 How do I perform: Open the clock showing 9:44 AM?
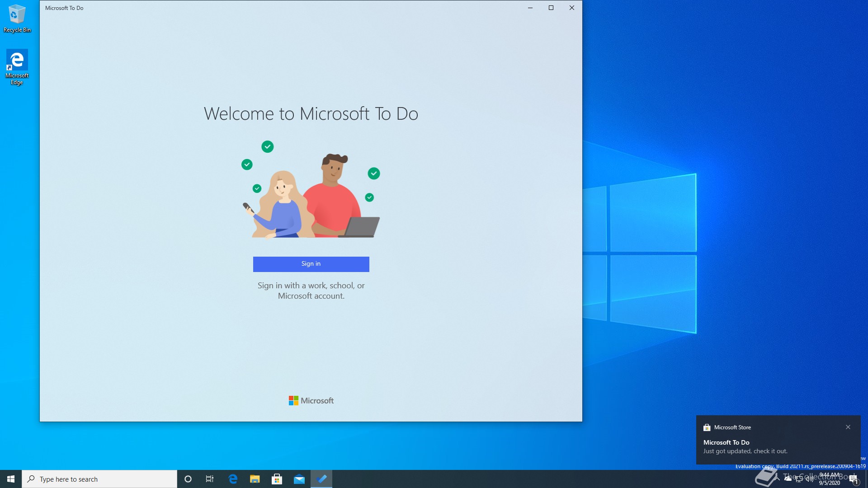[829, 479]
